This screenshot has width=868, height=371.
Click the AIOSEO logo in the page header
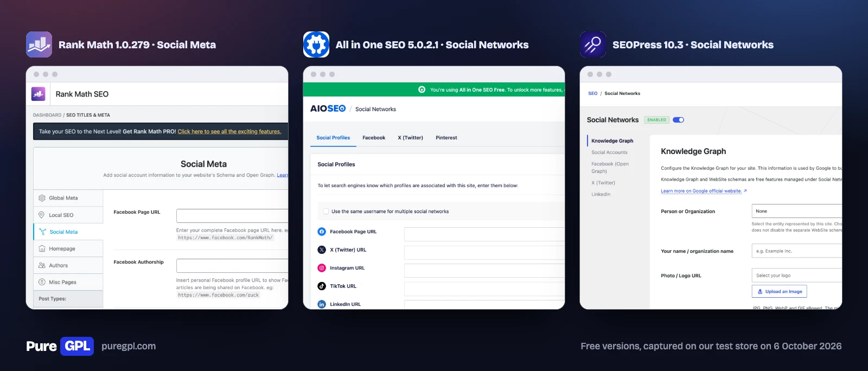click(328, 108)
